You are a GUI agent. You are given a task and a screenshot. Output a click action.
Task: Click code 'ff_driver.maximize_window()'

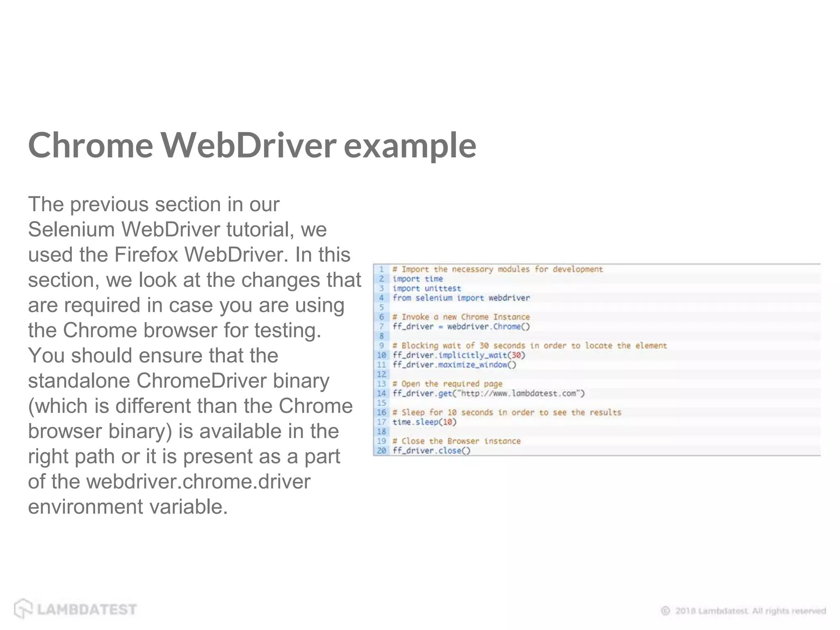click(454, 365)
